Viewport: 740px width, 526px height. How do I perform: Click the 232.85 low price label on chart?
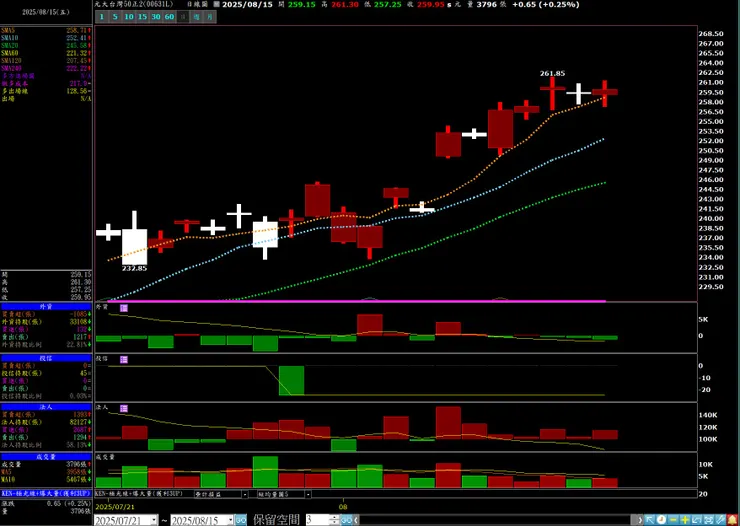(x=134, y=268)
